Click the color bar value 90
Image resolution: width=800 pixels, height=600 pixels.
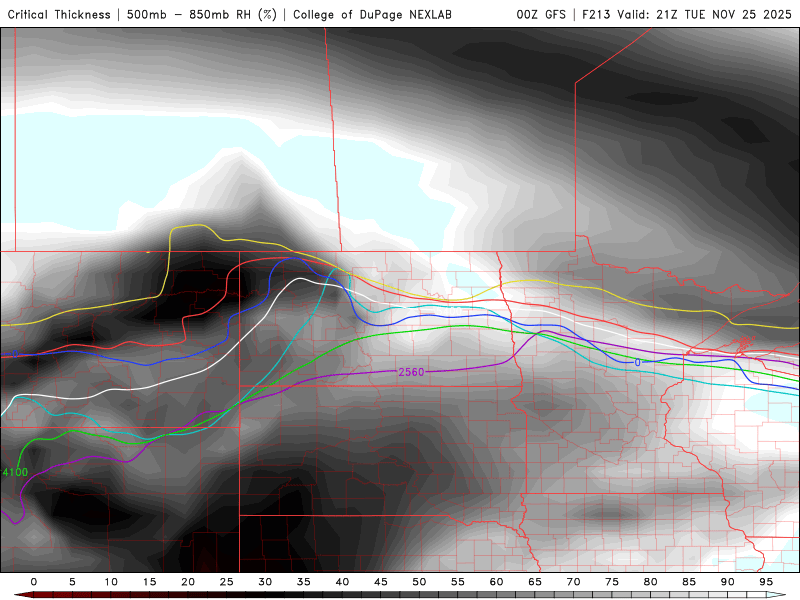[728, 582]
